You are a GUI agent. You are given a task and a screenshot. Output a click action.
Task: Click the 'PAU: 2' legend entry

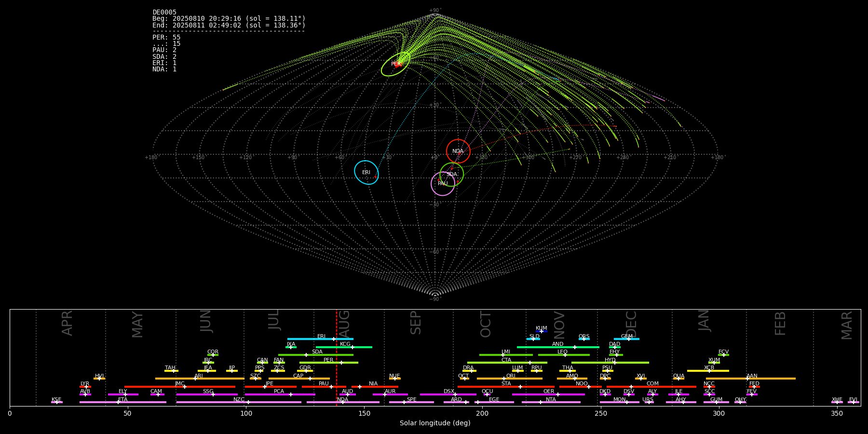pos(164,50)
